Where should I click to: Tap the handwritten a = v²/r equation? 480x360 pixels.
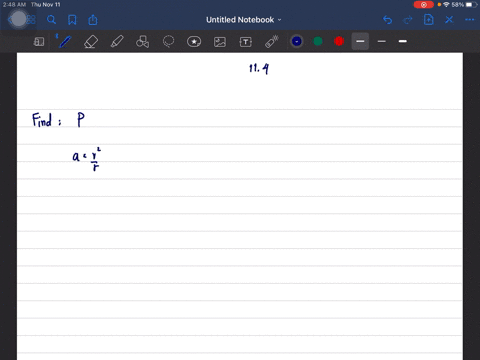click(x=87, y=159)
